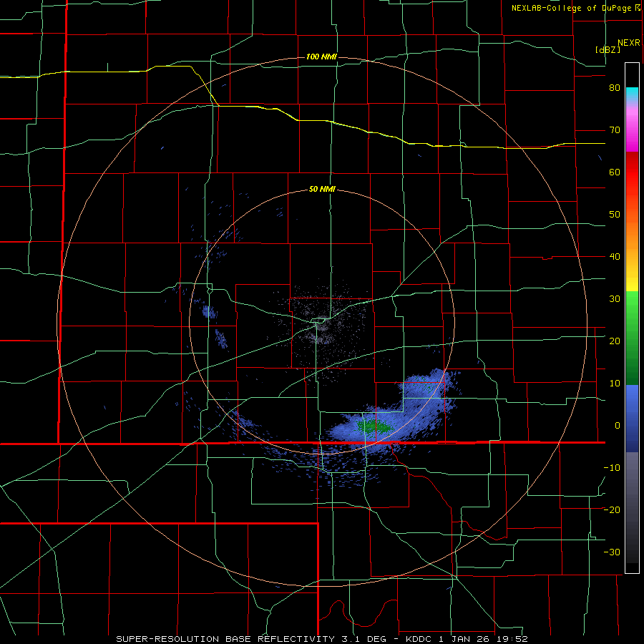Click the cyan top segment of the color bar
The height and width of the screenshot is (644, 644).
tap(632, 94)
